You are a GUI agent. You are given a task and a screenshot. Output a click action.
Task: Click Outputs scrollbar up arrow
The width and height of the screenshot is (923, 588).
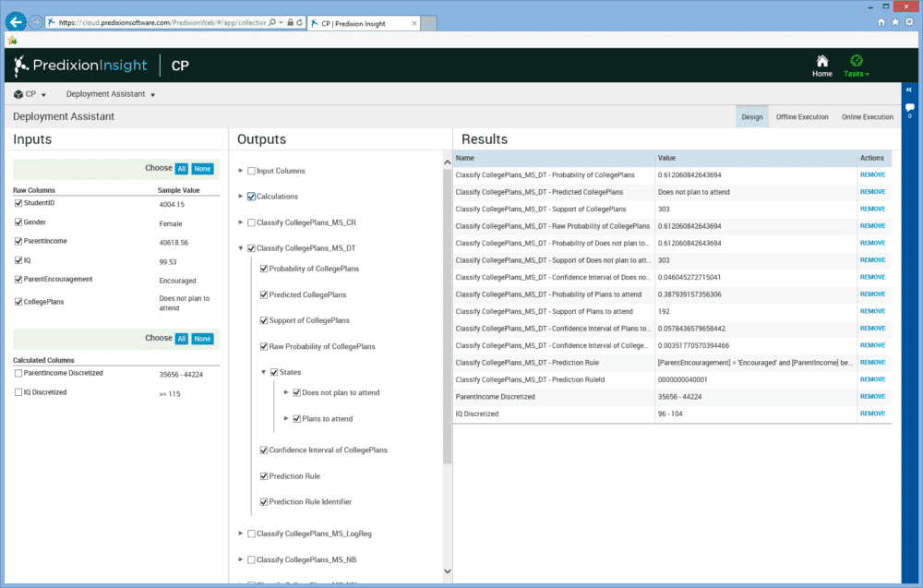[448, 162]
